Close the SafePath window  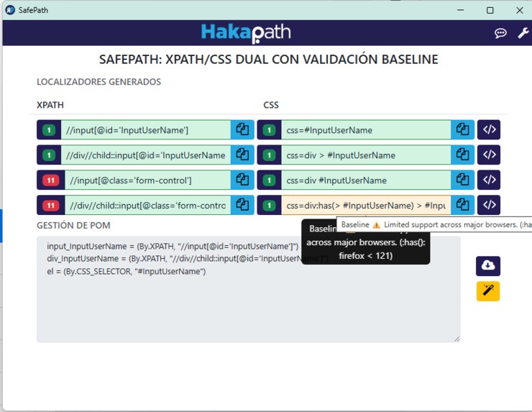tap(520, 10)
